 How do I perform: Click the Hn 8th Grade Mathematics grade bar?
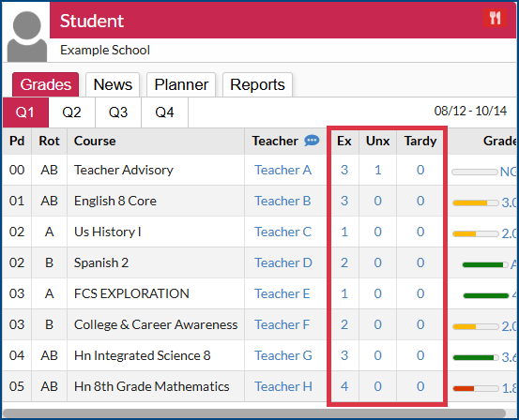476,388
